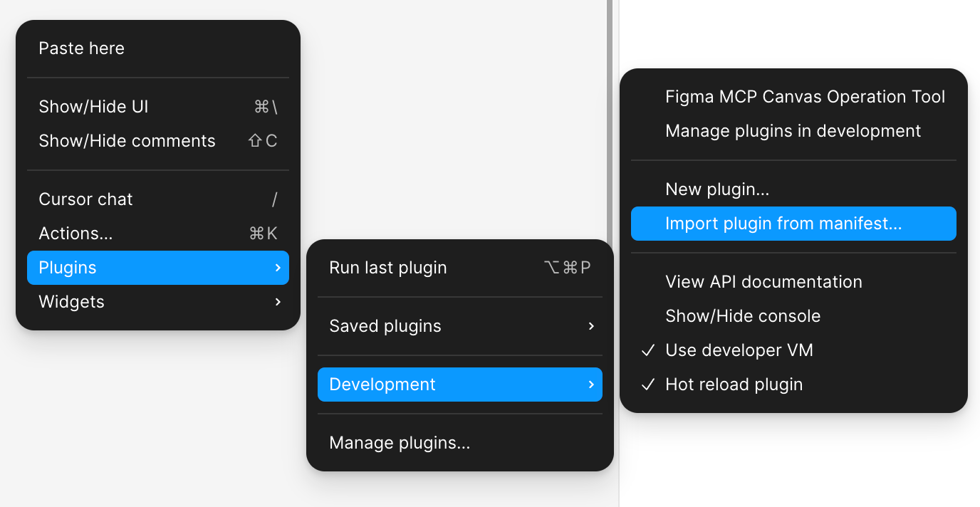Choose Import plugin from manifest...

click(x=783, y=224)
